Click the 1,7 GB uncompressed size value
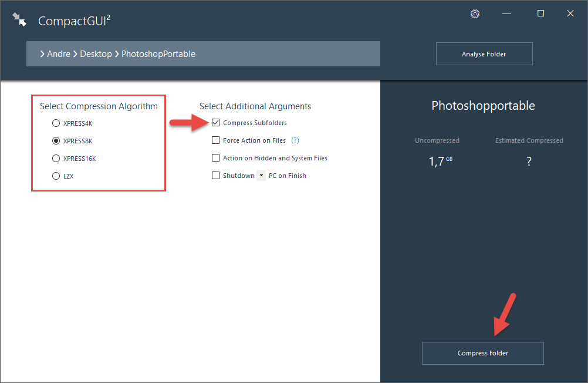The width and height of the screenshot is (588, 383). coord(441,162)
